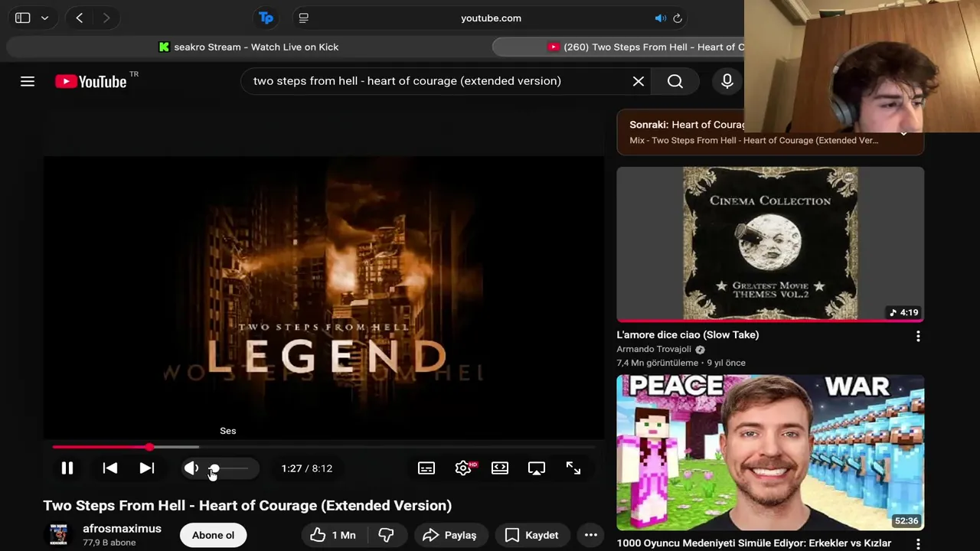Jump to previous video
Image resolution: width=980 pixels, height=551 pixels.
pyautogui.click(x=110, y=468)
